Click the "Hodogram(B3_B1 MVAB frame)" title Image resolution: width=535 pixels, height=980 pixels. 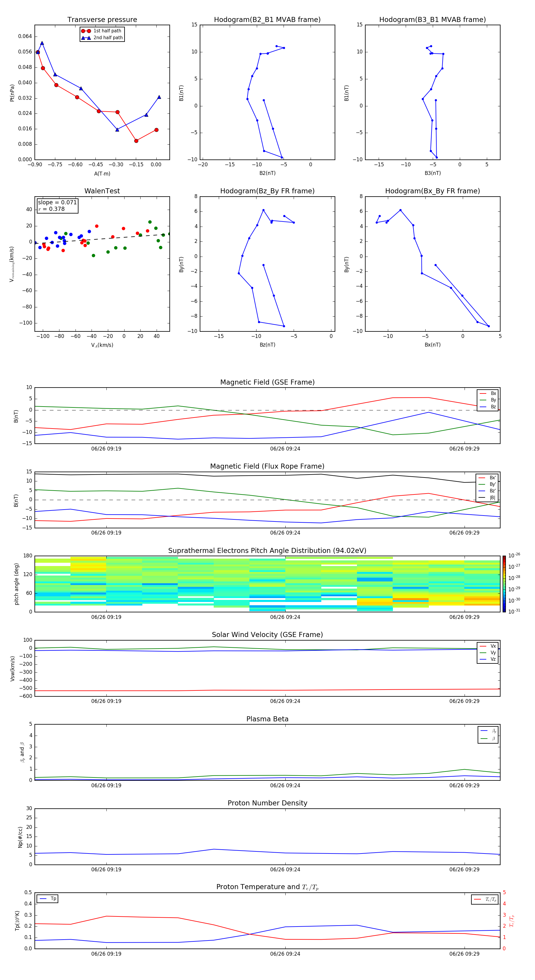(432, 19)
